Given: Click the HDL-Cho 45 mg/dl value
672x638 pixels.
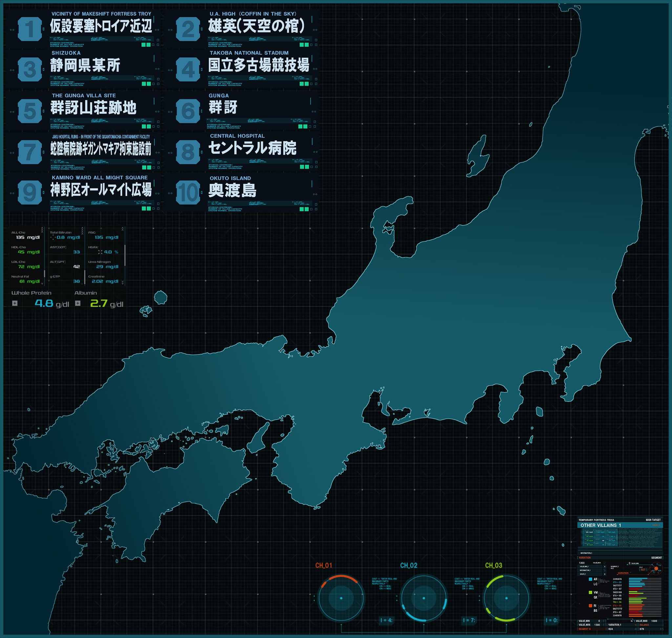Looking at the screenshot, I should [x=29, y=252].
